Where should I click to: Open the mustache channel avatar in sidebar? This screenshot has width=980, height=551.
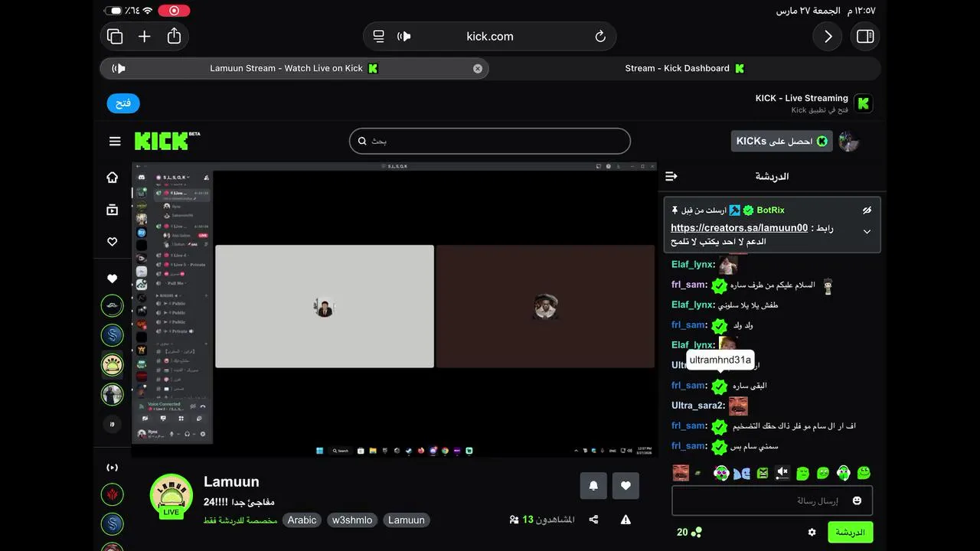[x=113, y=306]
